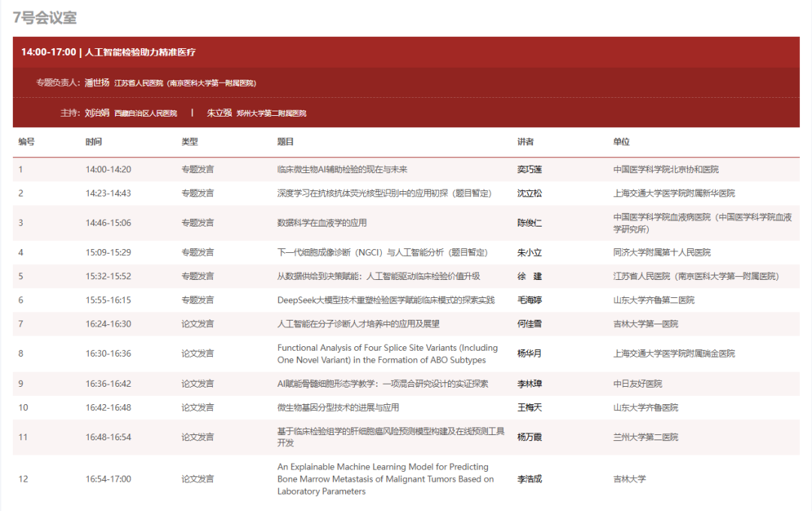
Task: Click time slot 14:23-14:43
Action: (108, 193)
